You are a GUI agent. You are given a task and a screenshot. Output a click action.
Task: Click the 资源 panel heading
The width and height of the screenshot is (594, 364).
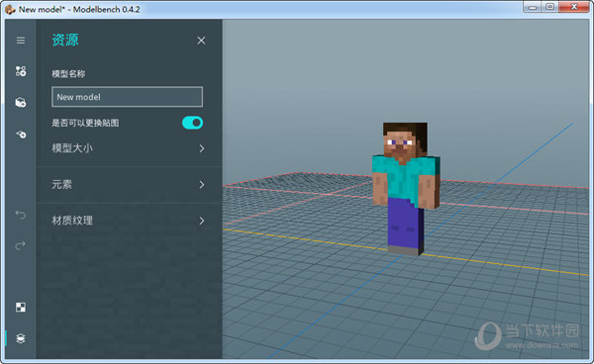pyautogui.click(x=65, y=41)
